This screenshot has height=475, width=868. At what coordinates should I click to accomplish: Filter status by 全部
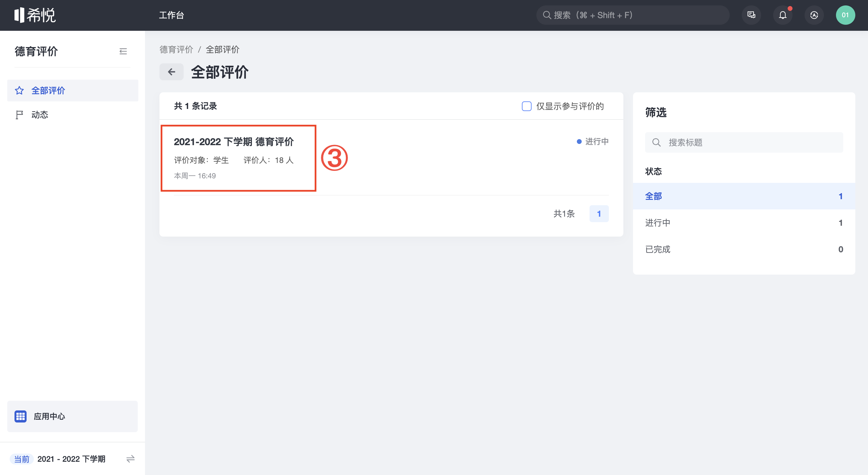[x=744, y=196]
